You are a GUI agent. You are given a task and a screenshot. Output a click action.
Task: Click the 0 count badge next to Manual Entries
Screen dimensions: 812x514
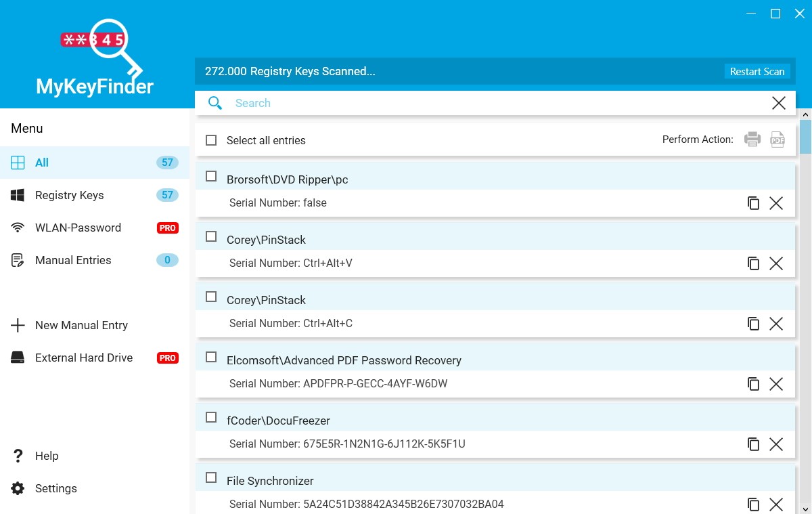pyautogui.click(x=168, y=260)
